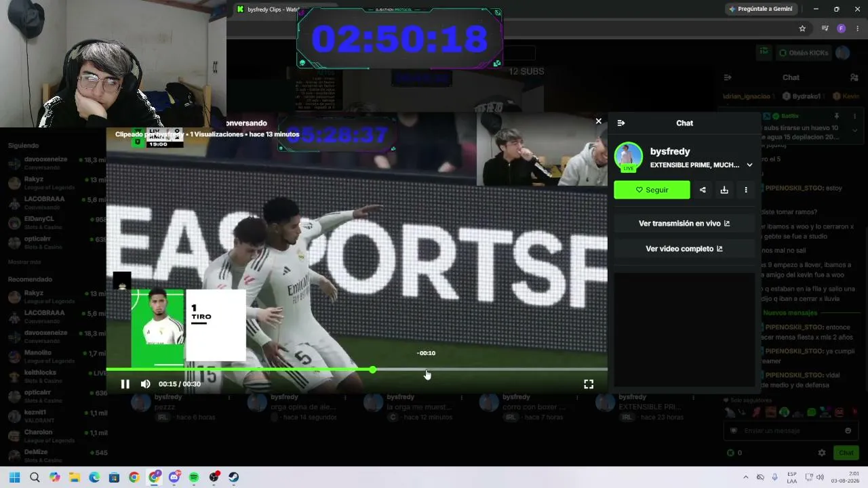The height and width of the screenshot is (488, 868).
Task: Collapse the clip chat panel arrow icon
Action: click(621, 123)
